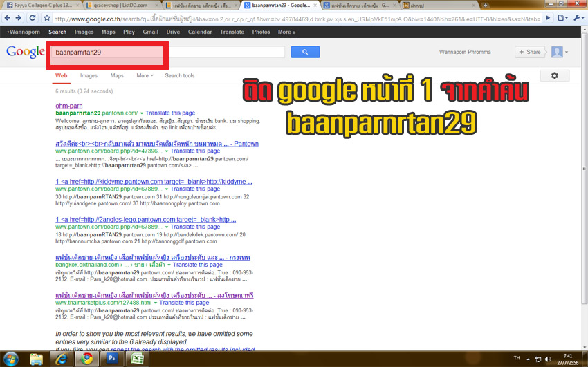This screenshot has width=588, height=367.
Task: Open a new browser tab
Action: tap(485, 6)
